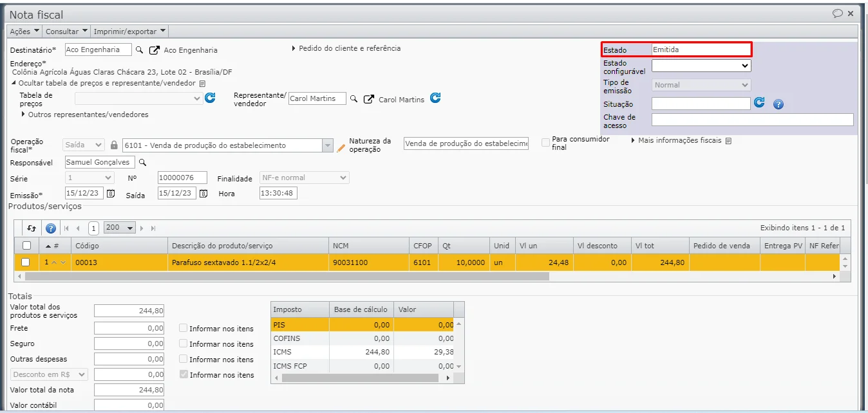
Task: Click the horizontal scrollbar of the products grid
Action: point(287,276)
